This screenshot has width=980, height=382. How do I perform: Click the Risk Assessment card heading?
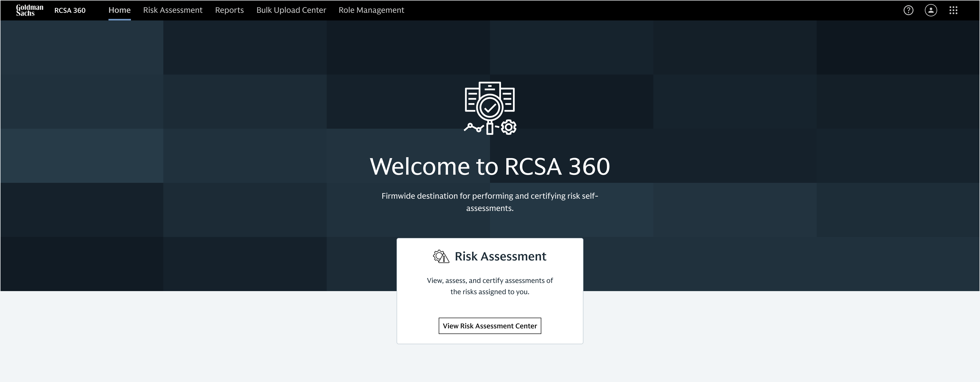[x=500, y=256]
